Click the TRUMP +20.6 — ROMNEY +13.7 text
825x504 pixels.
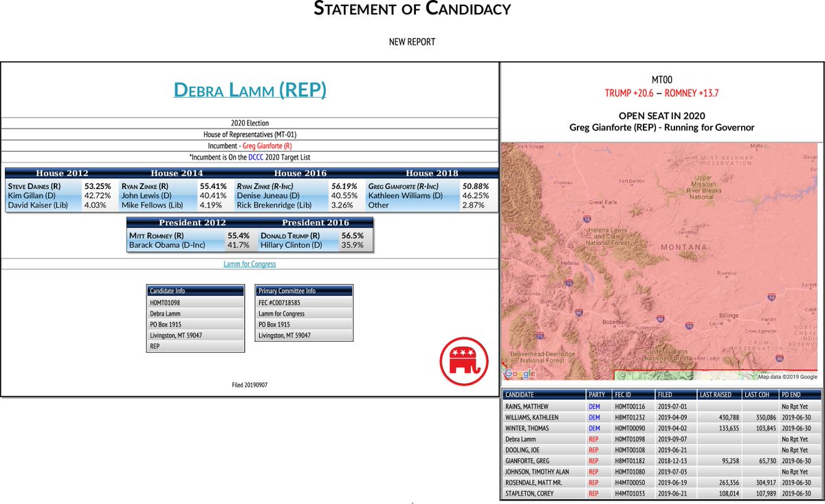(x=662, y=93)
